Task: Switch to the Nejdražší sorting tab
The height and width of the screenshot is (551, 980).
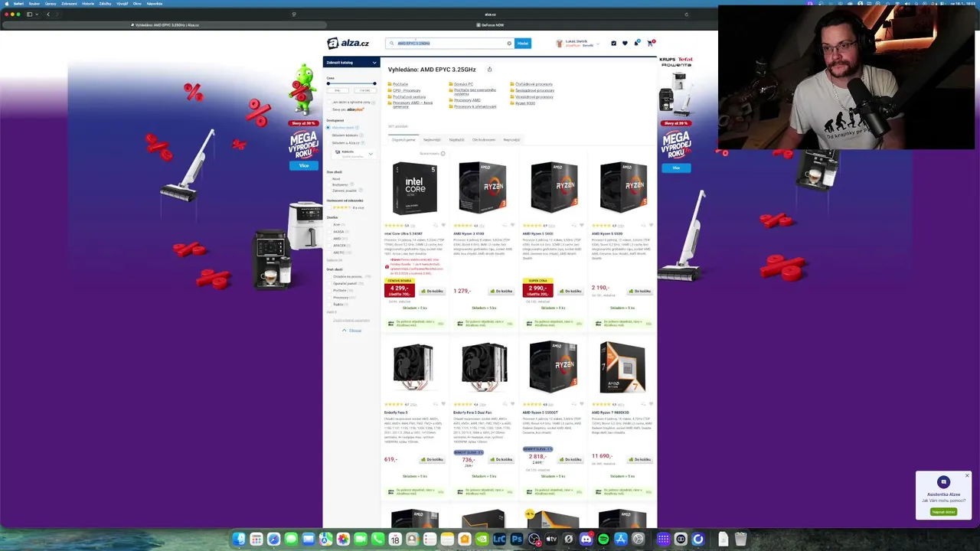Action: [457, 140]
